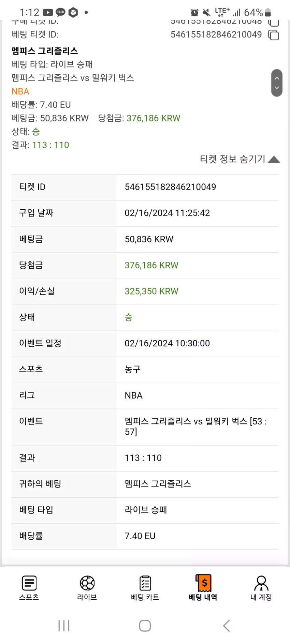Viewport: 290px width, 644px height.
Task: Tap the orange NBA league link
Action: click(20, 91)
